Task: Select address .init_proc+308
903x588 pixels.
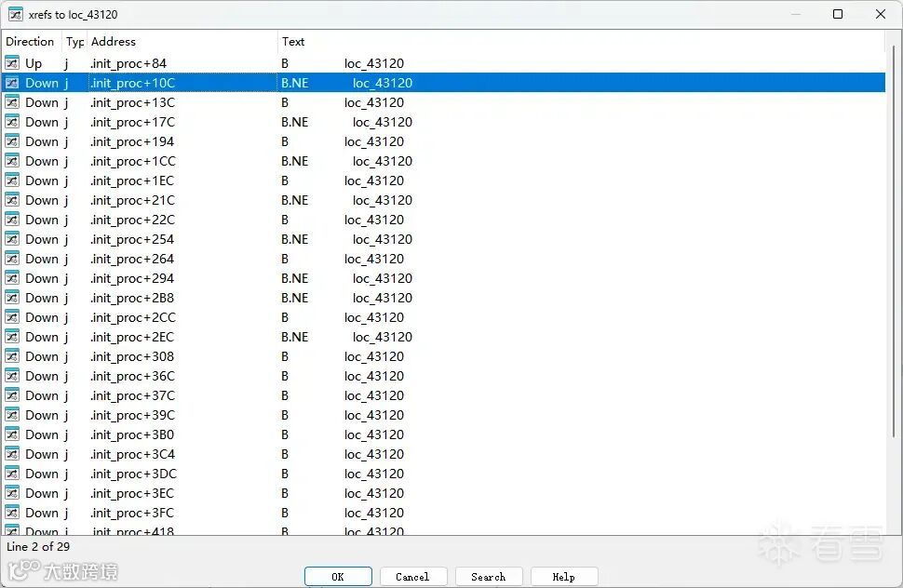Action: (x=131, y=356)
